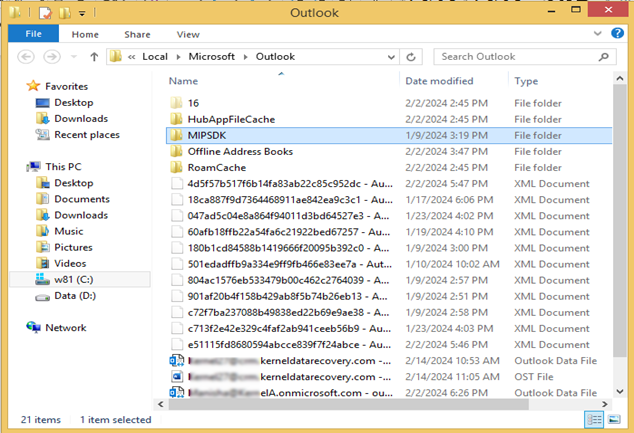This screenshot has width=634, height=433.
Task: Open the Pictures folder
Action: (73, 247)
